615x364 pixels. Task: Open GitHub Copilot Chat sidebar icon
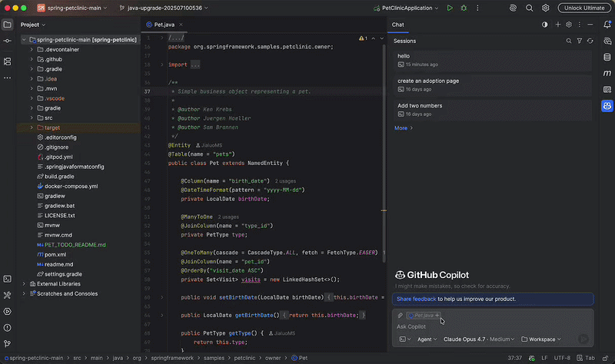[607, 106]
